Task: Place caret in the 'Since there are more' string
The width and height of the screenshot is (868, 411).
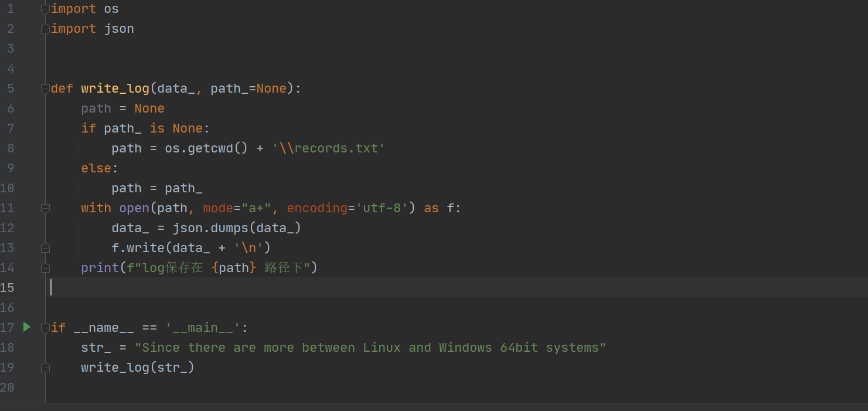Action: 370,348
